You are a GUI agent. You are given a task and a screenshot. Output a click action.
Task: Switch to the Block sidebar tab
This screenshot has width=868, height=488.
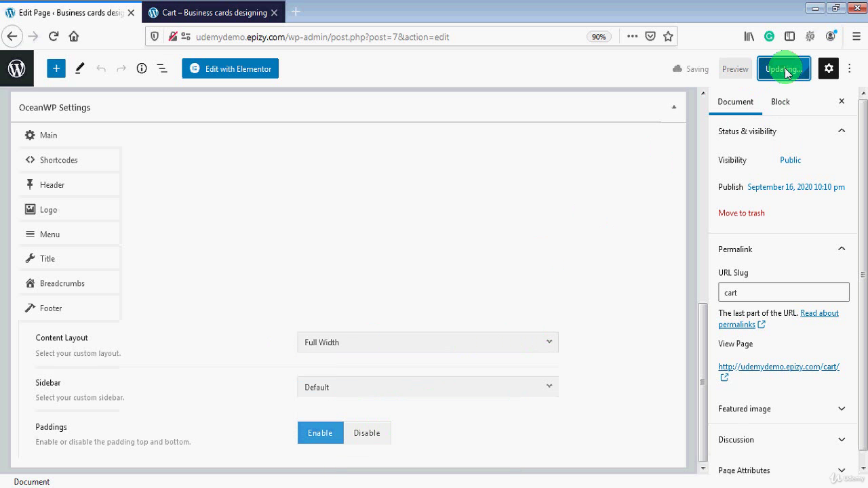[x=780, y=102]
